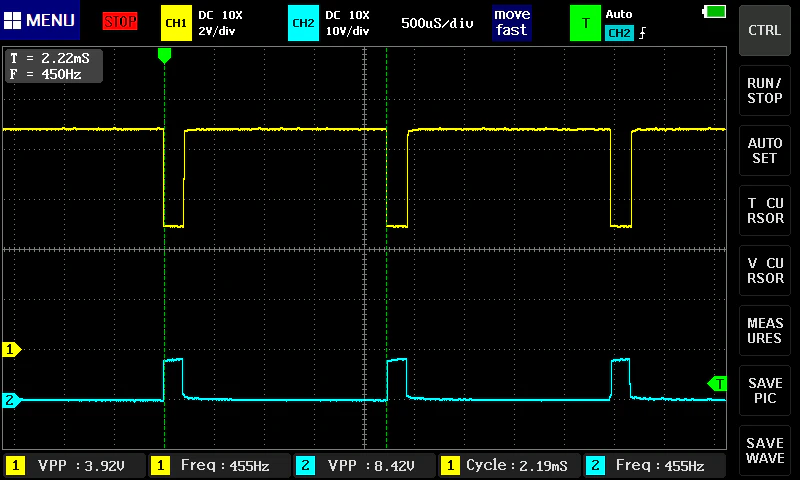Image resolution: width=800 pixels, height=480 pixels.
Task: Open the T CURSOR option
Action: pos(765,211)
